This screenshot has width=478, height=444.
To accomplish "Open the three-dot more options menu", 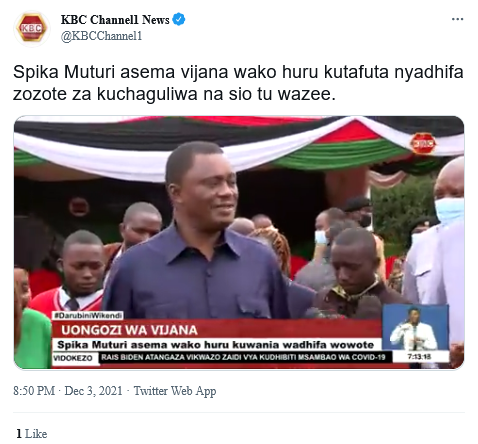I will 457,19.
